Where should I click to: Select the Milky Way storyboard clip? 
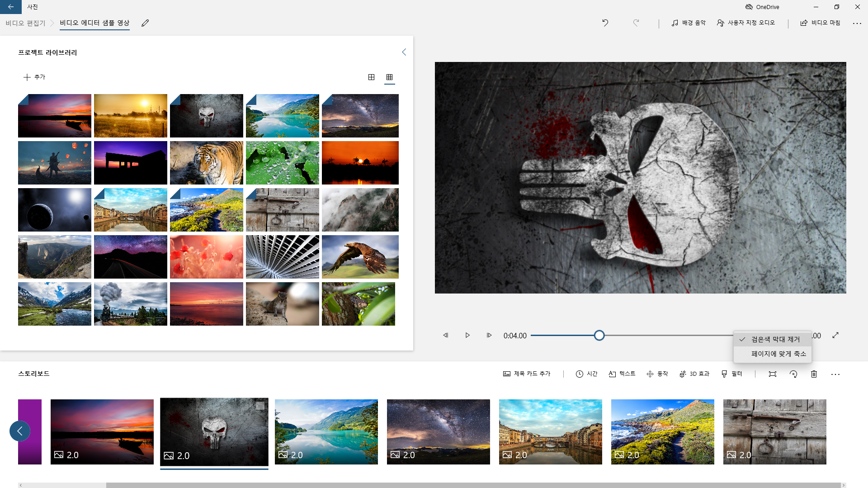tap(439, 431)
